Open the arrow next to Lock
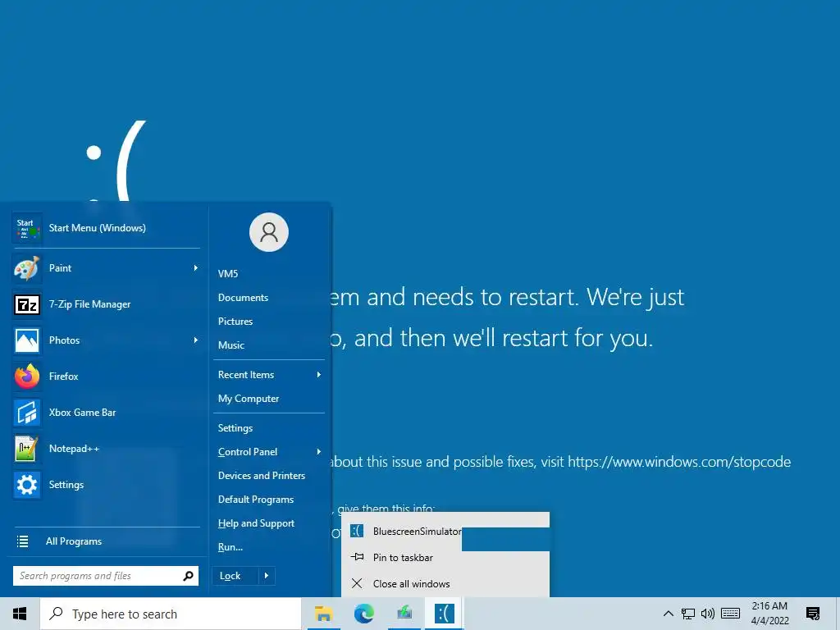Viewport: 840px width, 630px height. (267, 576)
